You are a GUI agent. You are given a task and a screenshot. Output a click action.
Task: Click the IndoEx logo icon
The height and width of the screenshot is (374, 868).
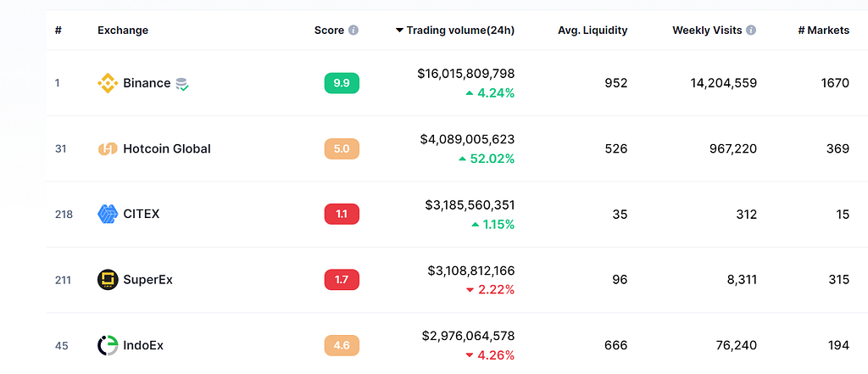[x=108, y=345]
